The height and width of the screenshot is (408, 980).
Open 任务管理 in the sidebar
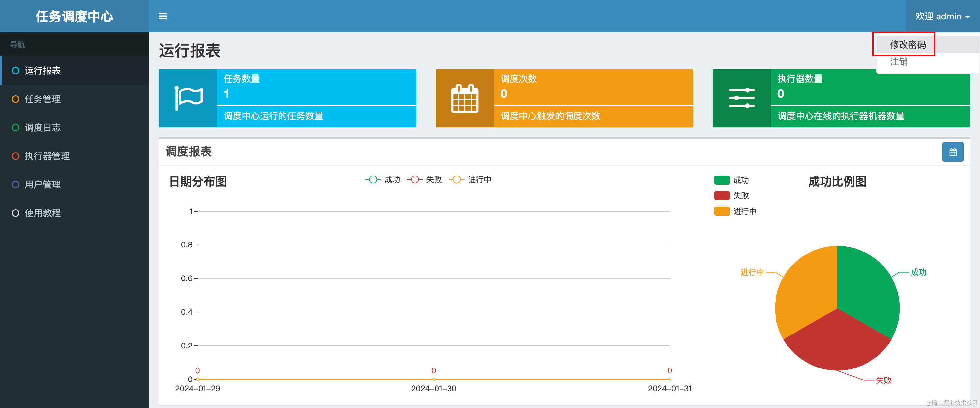(x=42, y=99)
